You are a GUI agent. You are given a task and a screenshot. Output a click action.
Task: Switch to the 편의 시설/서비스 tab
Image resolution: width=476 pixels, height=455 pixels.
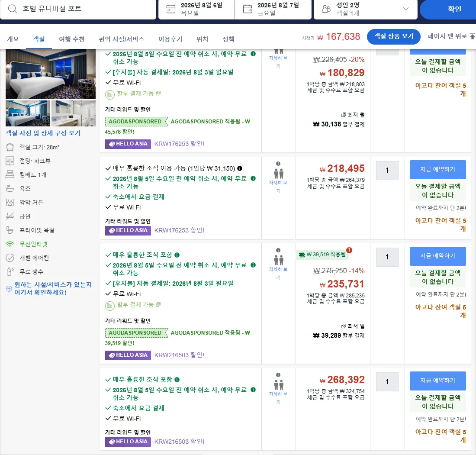(122, 39)
